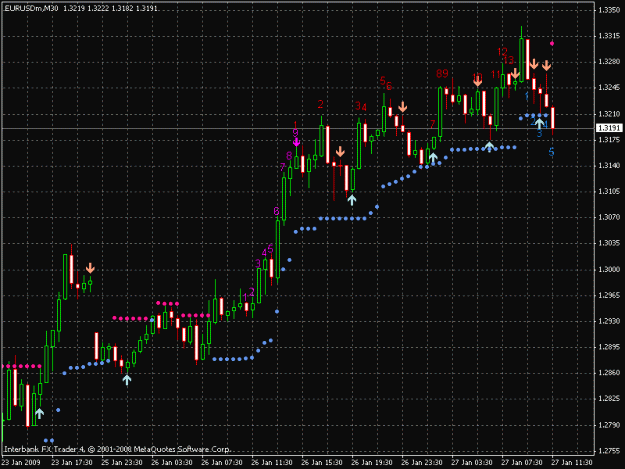Click the pink down arrow near the 1.3175 level after red 2
625x469 pixels.
click(340, 151)
